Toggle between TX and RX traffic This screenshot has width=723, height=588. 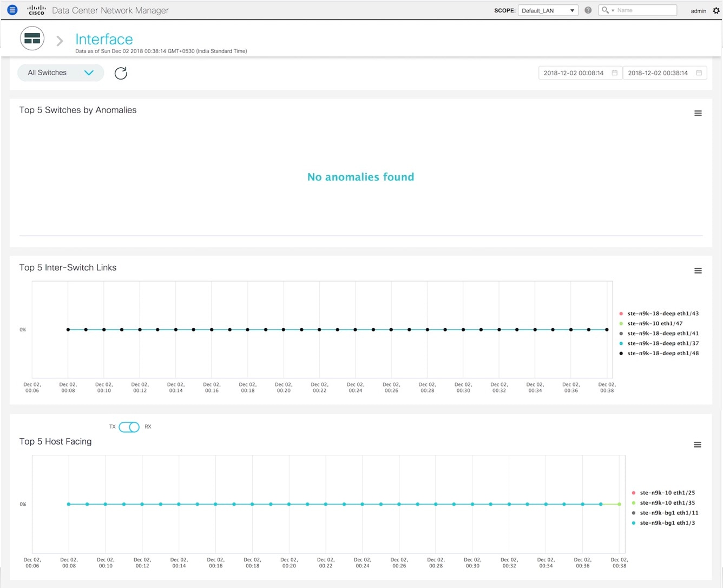pos(129,427)
